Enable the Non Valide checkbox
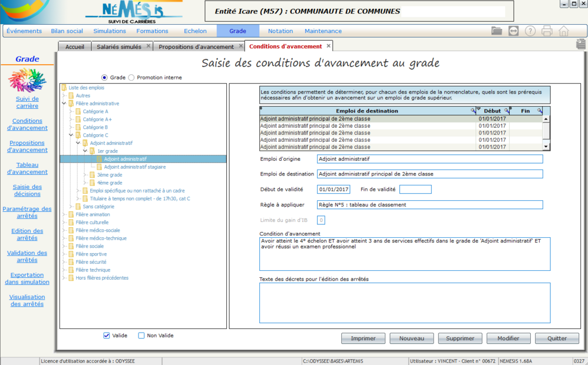 pyautogui.click(x=141, y=336)
